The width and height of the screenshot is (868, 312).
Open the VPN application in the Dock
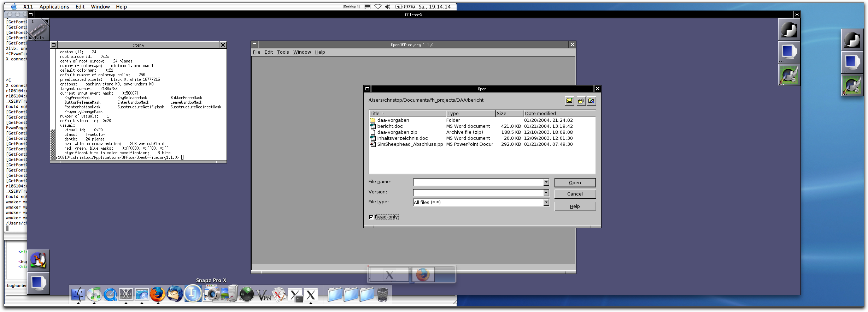tap(263, 295)
